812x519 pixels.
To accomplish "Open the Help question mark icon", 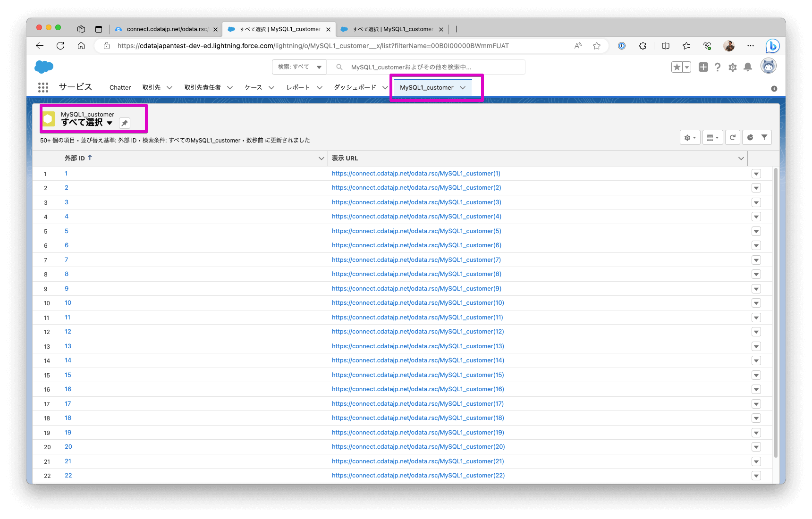I will click(718, 67).
